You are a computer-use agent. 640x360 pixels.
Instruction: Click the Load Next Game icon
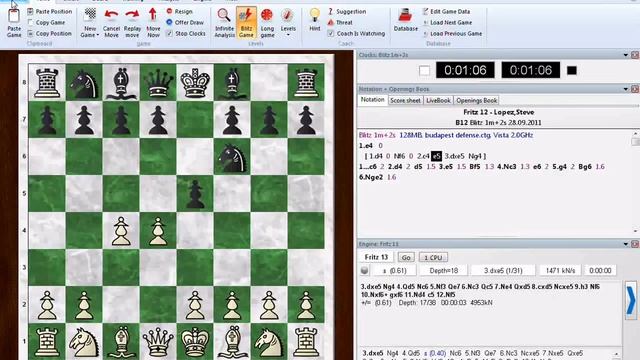pyautogui.click(x=426, y=22)
